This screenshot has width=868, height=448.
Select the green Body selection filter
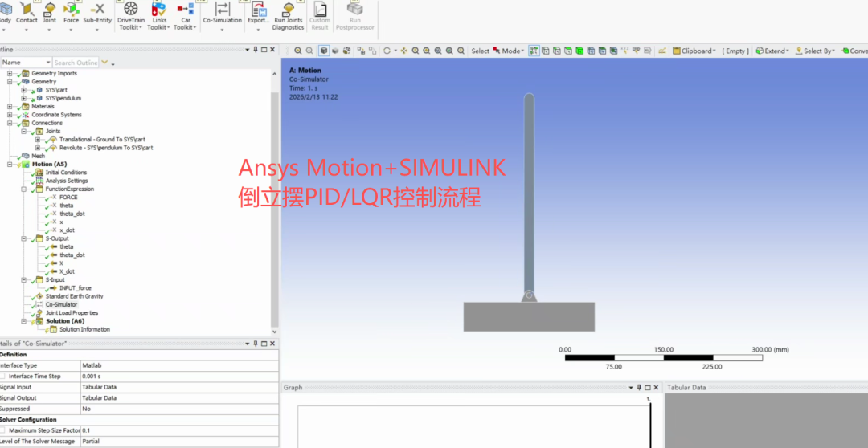coord(579,51)
